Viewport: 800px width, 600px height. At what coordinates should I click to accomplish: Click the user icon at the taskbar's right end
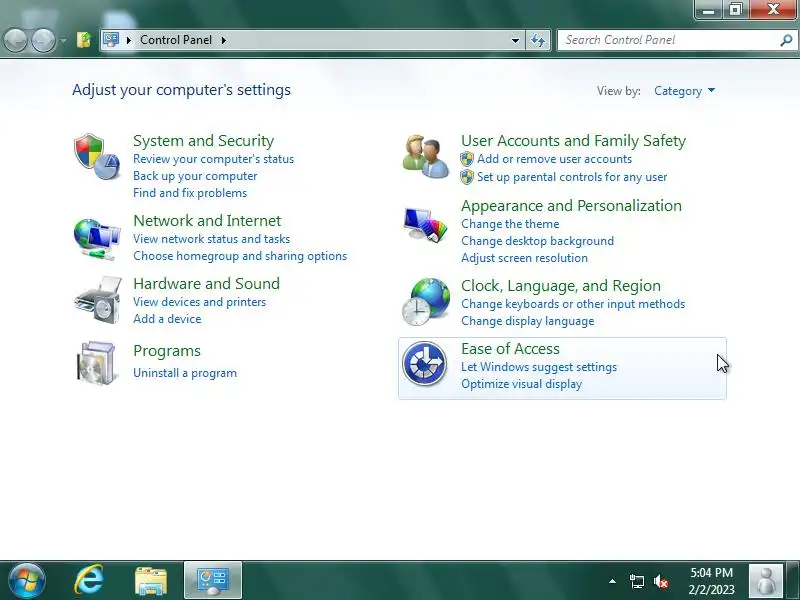click(765, 581)
